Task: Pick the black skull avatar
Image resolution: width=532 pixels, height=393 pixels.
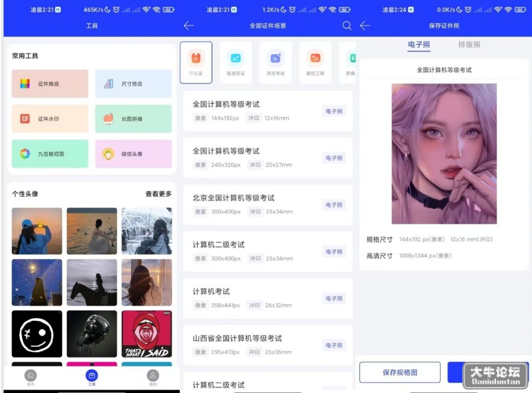Action: point(92,334)
